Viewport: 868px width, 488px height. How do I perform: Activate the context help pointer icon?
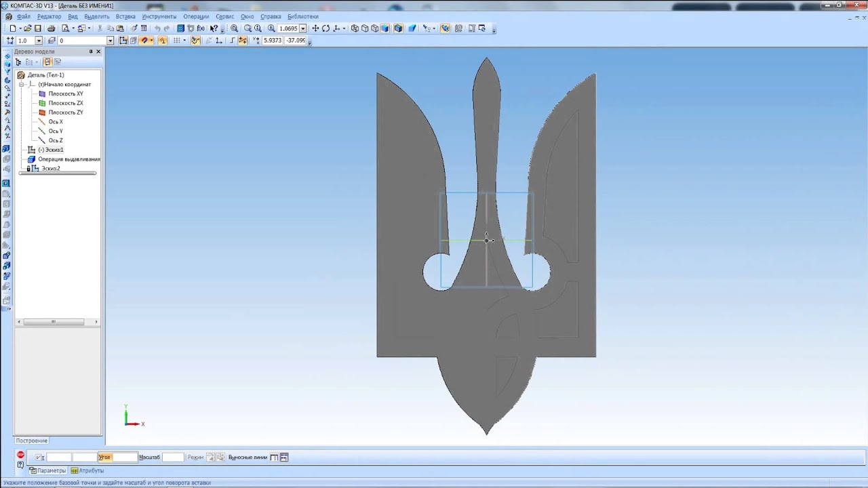(214, 28)
